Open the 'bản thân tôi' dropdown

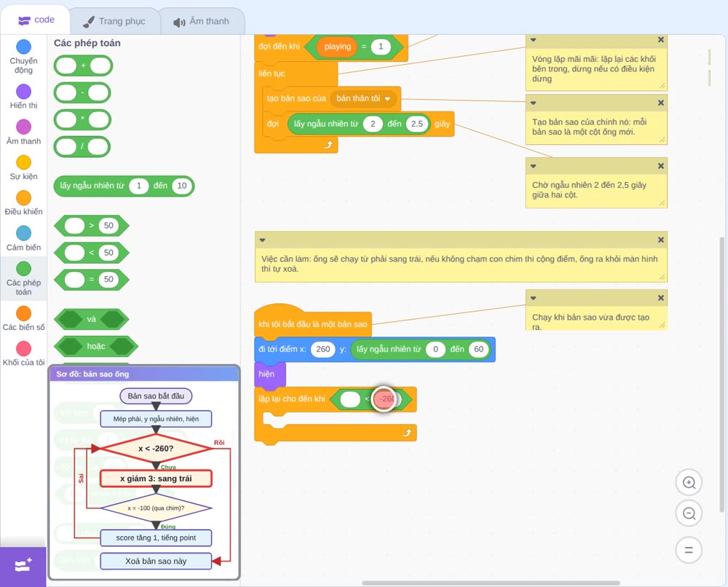coord(363,98)
